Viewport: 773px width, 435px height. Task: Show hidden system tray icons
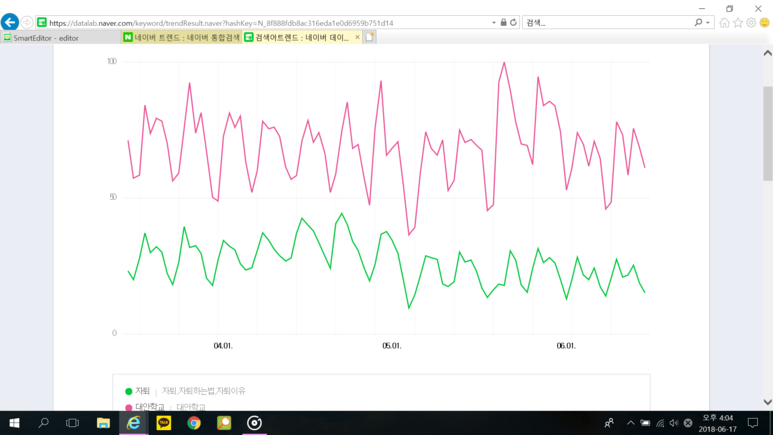click(631, 423)
